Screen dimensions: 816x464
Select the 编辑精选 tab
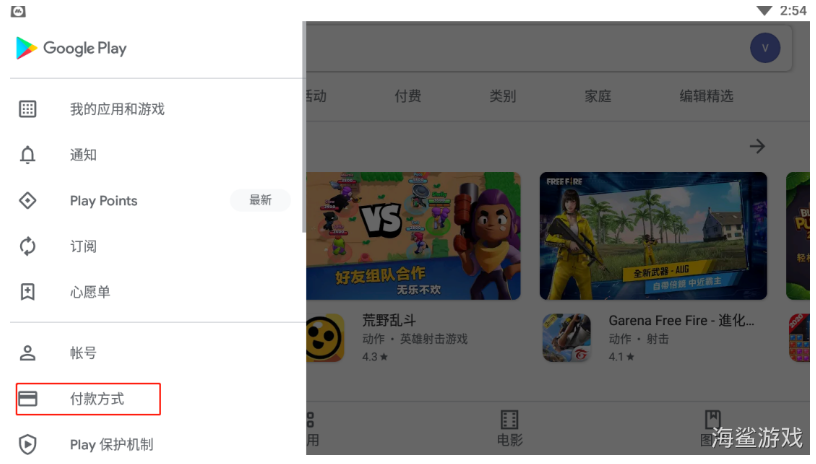706,96
